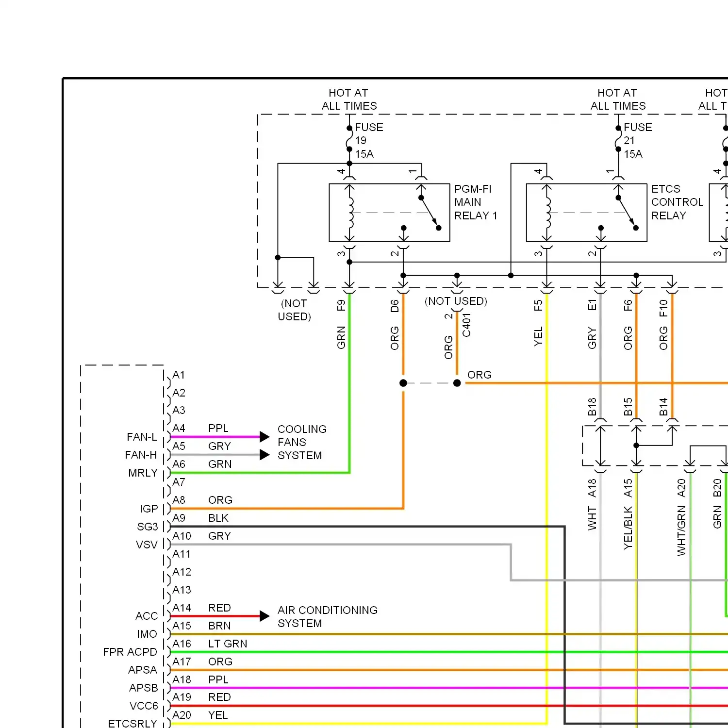Click the 'BLK' wire color label
The image size is (728, 728).
[218, 518]
